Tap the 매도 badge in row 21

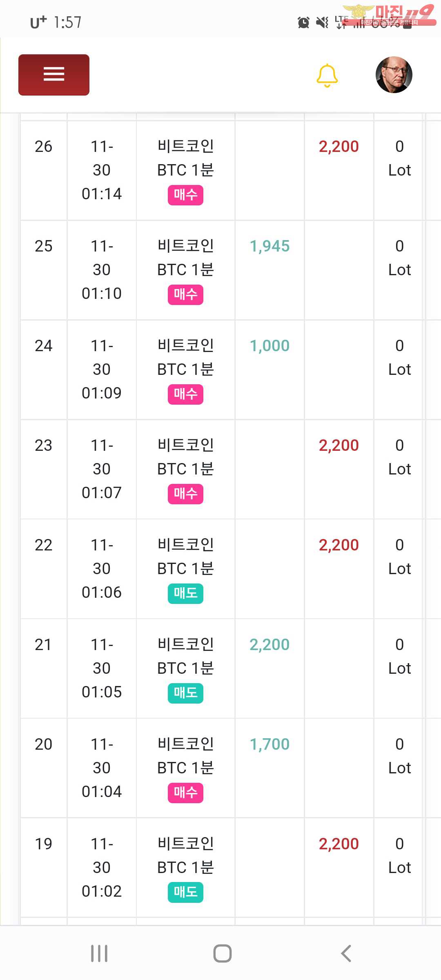[x=185, y=693]
